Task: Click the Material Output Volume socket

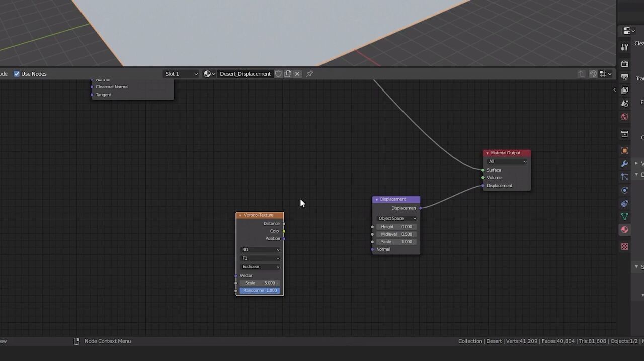Action: [x=483, y=178]
